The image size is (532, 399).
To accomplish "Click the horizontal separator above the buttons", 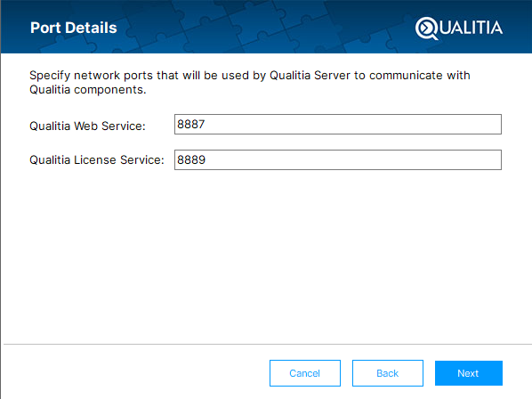I will (268, 345).
